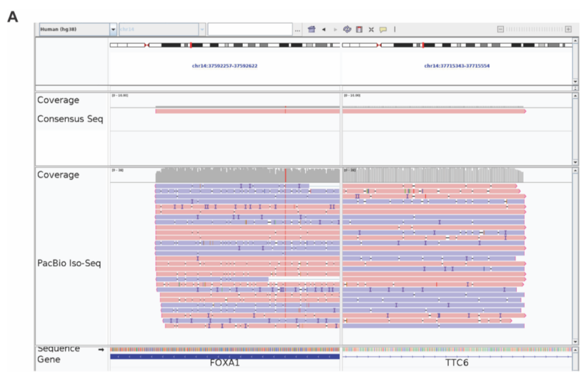The width and height of the screenshot is (588, 372).
Task: Click the sequence color bar above FOXA1
Action: point(224,350)
